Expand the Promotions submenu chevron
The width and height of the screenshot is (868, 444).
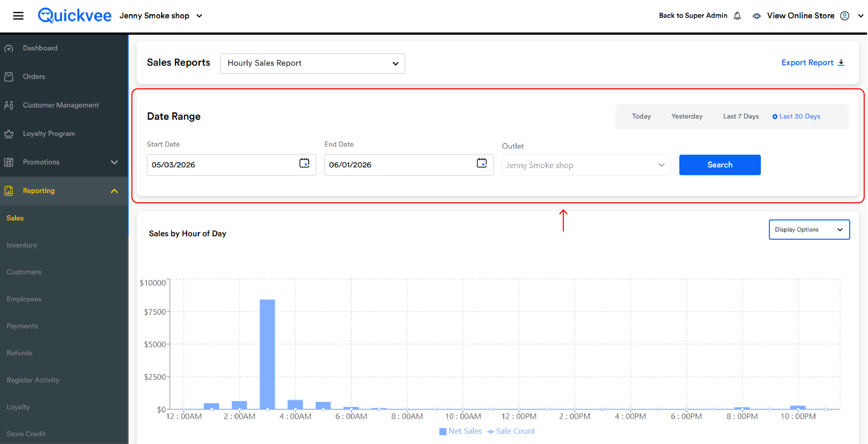pos(114,162)
